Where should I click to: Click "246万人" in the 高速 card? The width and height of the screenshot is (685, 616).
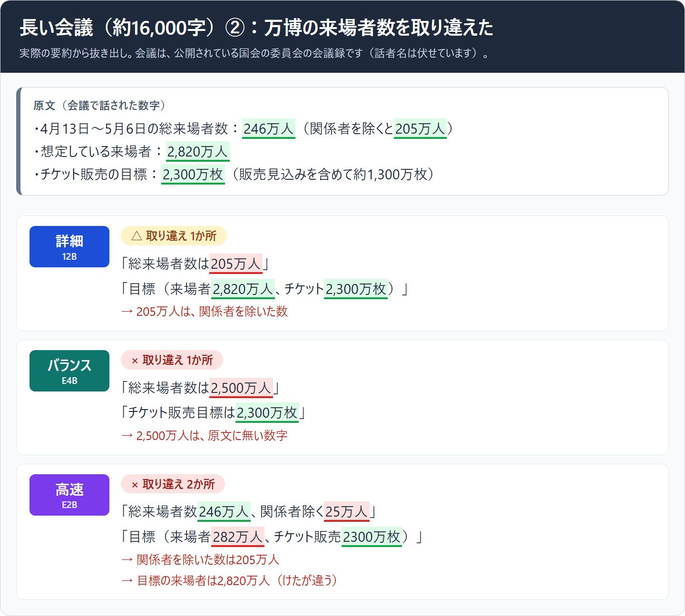224,511
